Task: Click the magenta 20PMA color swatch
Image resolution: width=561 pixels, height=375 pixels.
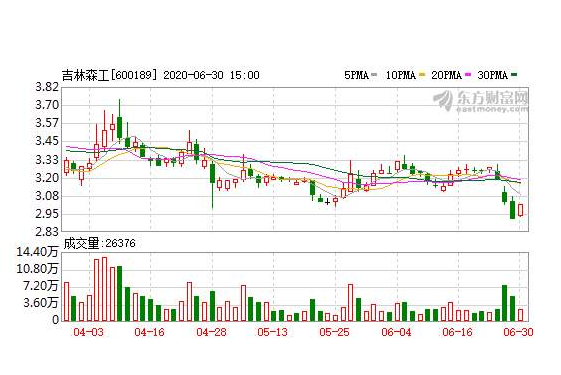Action: 468,75
